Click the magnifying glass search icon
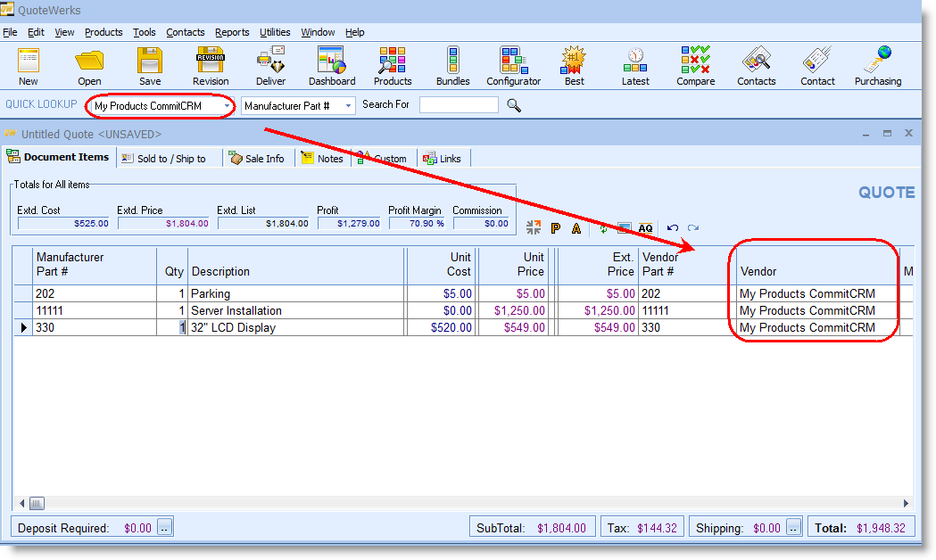Viewport: 936px width, 560px height. tap(514, 105)
